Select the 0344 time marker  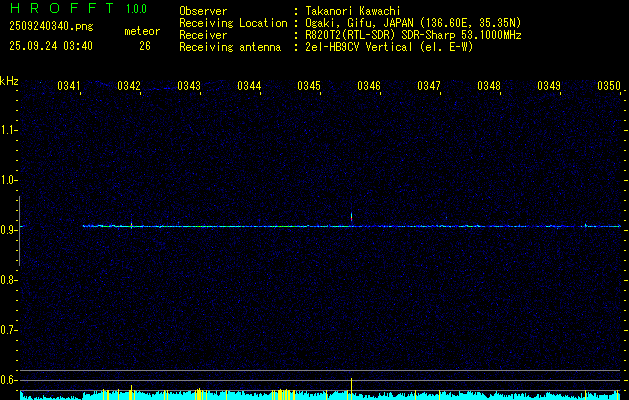[x=249, y=86]
